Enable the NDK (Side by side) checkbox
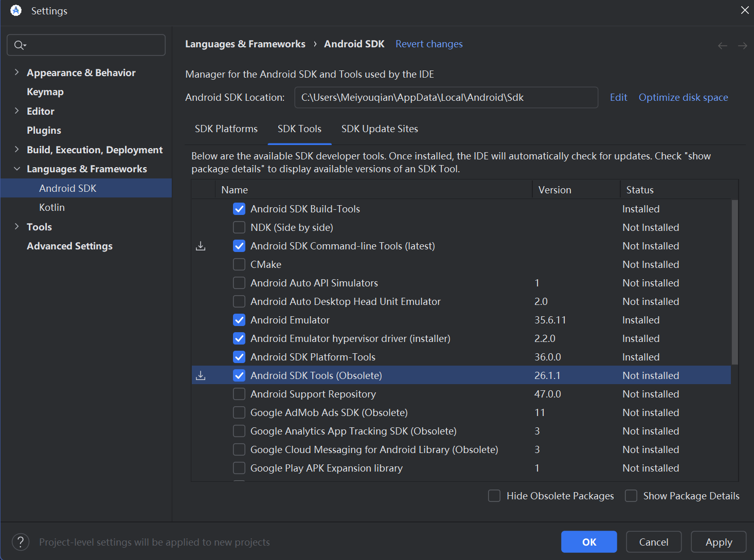 (x=239, y=227)
